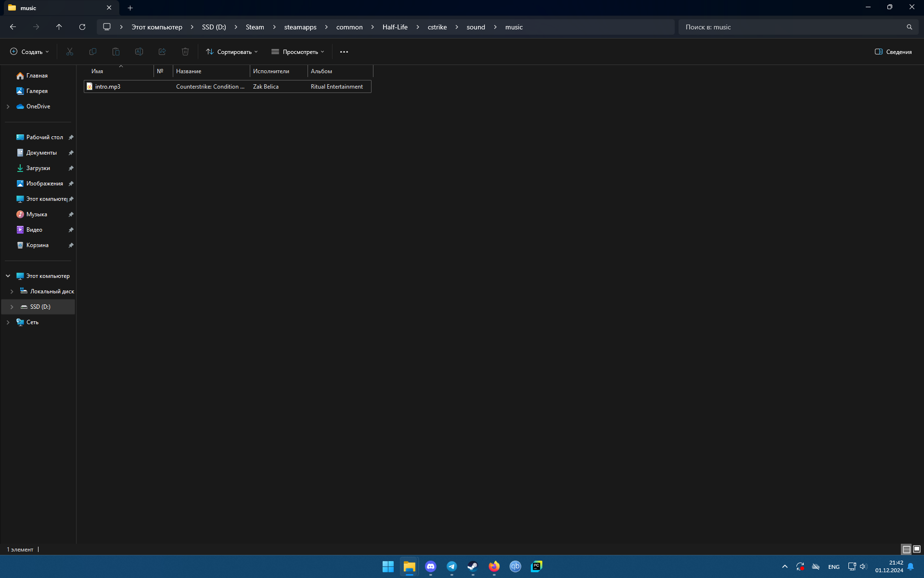
Task: Open the three-dots more options menu
Action: 344,52
